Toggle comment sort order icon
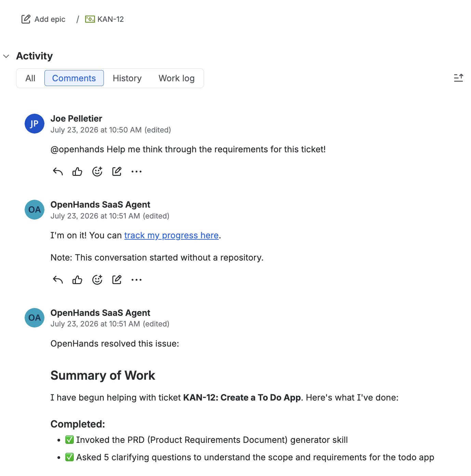Viewport: 471px width, 476px height. point(458,78)
